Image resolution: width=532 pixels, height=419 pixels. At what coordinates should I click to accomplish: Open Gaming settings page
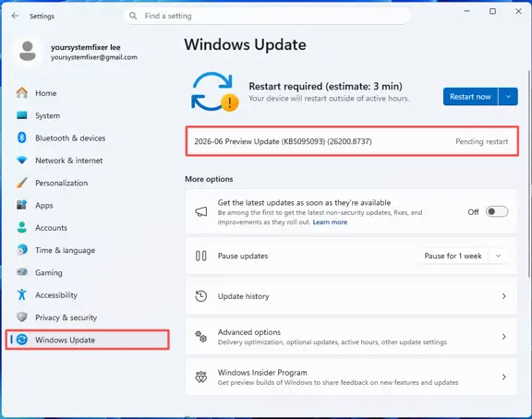tap(87, 272)
